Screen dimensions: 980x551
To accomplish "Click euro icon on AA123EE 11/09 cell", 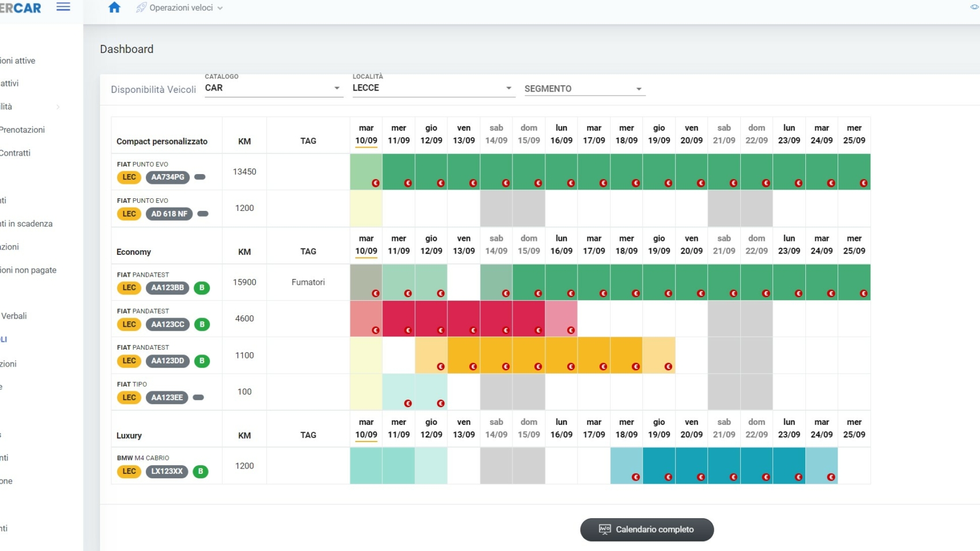I will (x=408, y=403).
